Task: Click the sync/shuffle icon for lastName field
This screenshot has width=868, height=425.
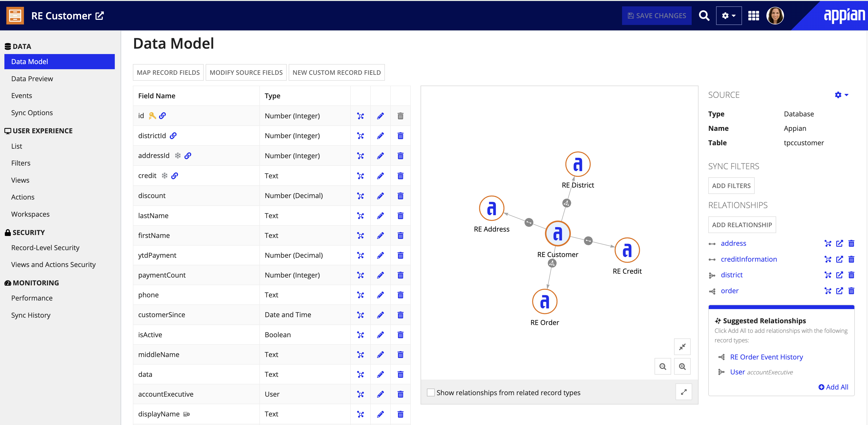Action: (x=360, y=215)
